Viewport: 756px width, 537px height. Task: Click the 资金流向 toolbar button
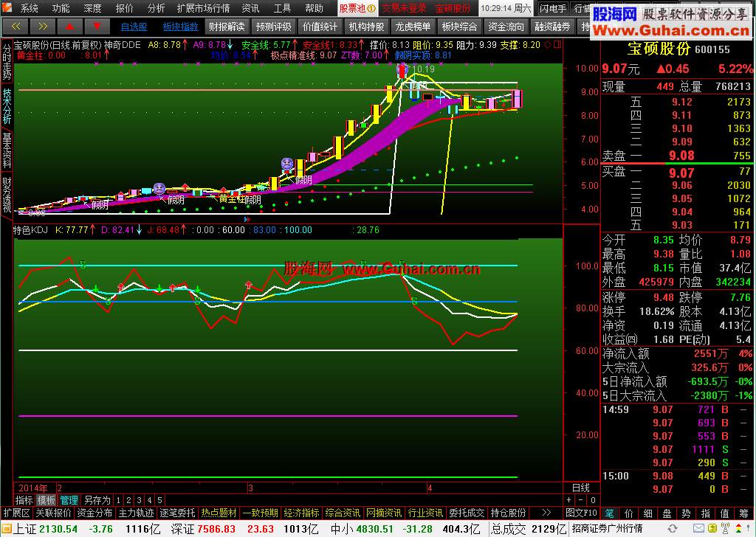point(506,27)
